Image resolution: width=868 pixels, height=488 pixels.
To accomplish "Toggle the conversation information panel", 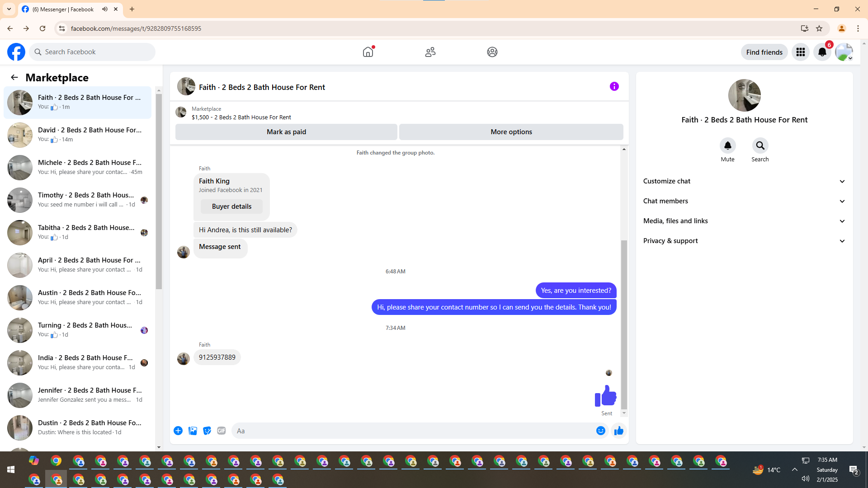I will point(614,86).
